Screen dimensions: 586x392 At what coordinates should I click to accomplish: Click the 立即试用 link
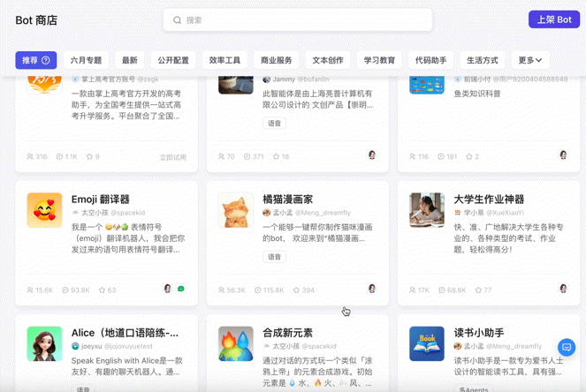pyautogui.click(x=172, y=157)
